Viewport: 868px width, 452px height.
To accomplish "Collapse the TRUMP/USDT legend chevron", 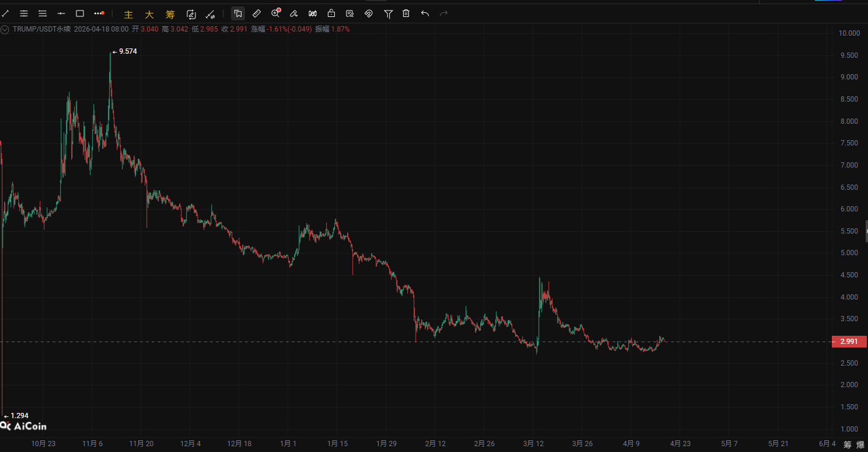I will tap(5, 29).
